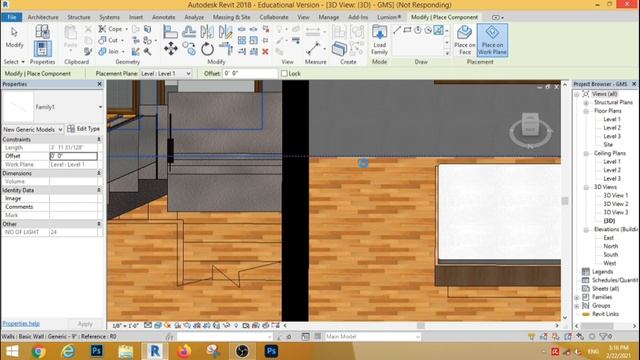Select the Rectangle draw tool
The height and width of the screenshot is (360, 640).
pyautogui.click(x=407, y=30)
